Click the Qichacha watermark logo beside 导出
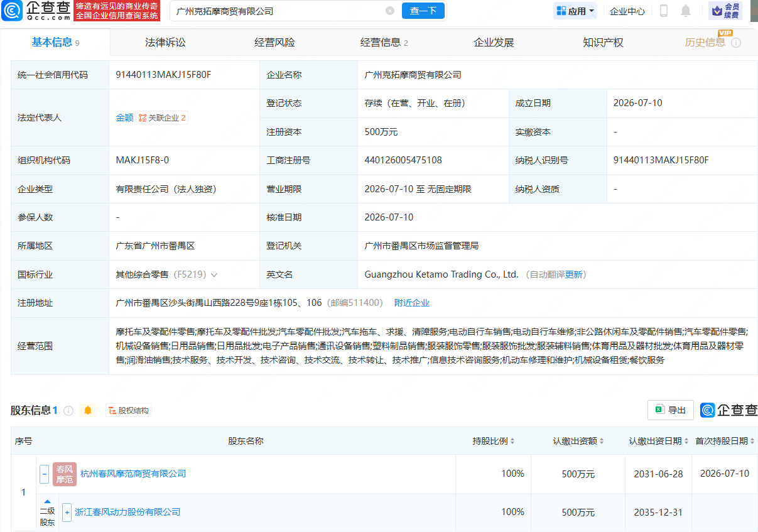 tap(729, 410)
